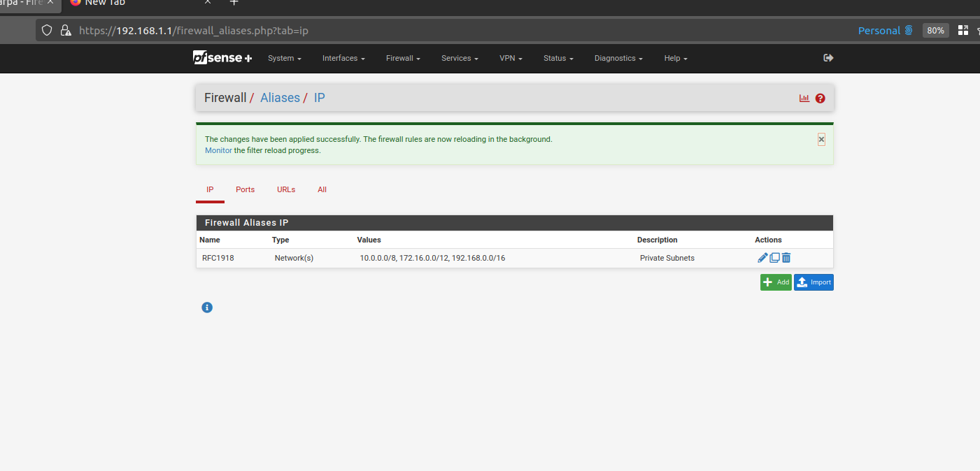Click the 80% zoom level indicator
Viewport: 980px width, 471px height.
tap(935, 30)
